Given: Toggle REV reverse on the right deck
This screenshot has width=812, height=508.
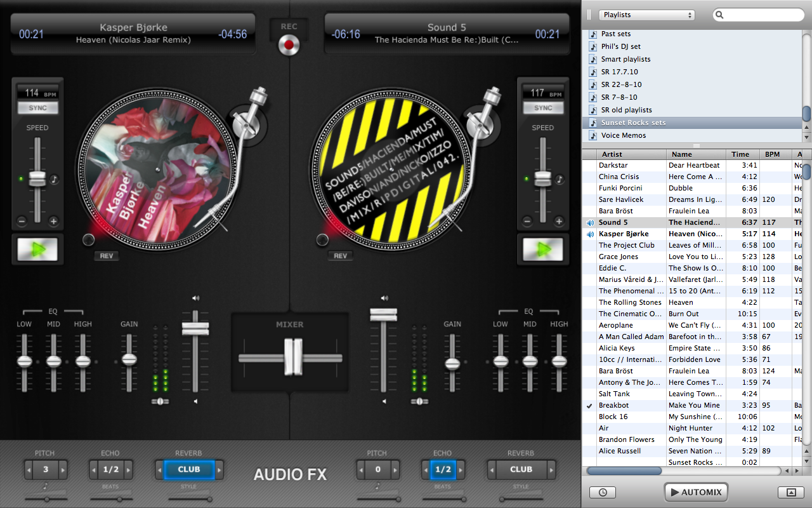Looking at the screenshot, I should coord(340,256).
